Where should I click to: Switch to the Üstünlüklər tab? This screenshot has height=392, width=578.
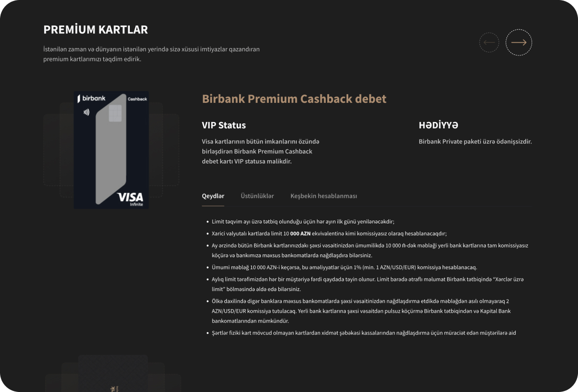257,196
